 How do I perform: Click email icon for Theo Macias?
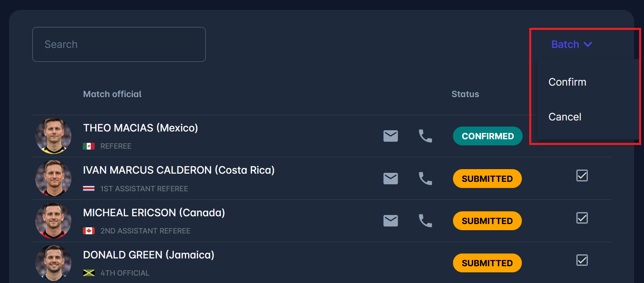pos(390,136)
